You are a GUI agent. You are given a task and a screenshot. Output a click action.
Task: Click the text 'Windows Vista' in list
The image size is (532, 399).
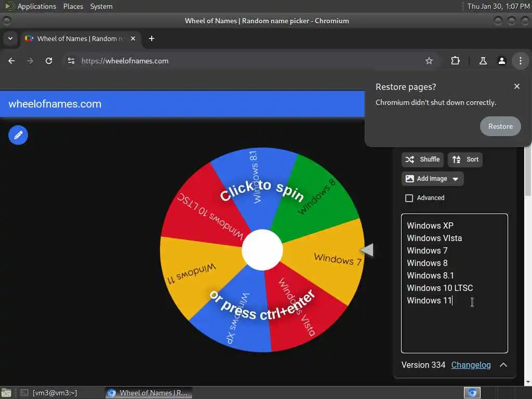point(434,238)
